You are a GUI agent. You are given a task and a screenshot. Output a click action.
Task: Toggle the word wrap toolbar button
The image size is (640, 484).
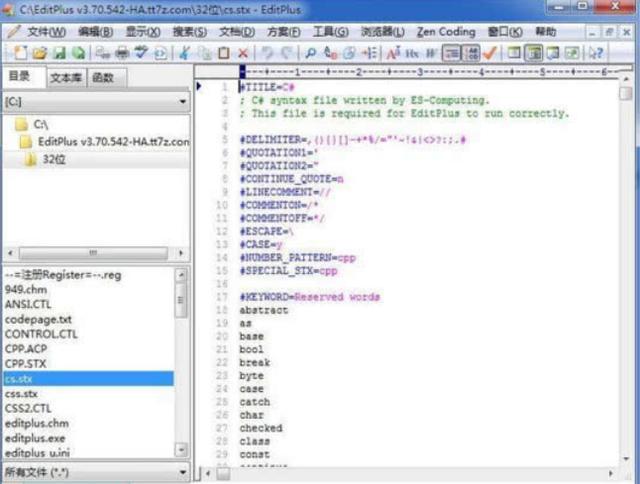pyautogui.click(x=451, y=53)
